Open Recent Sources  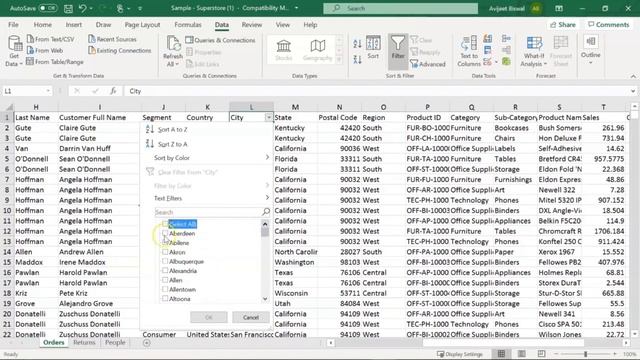[112, 39]
